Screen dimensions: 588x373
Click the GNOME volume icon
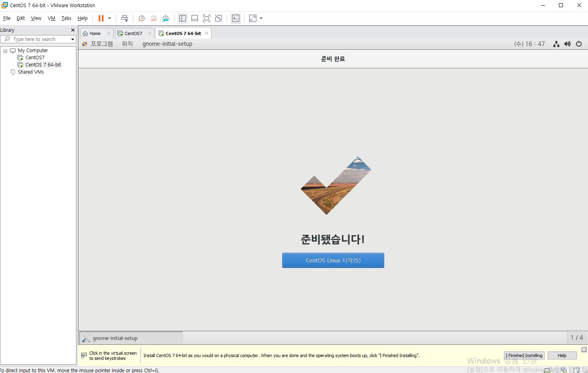[x=567, y=44]
